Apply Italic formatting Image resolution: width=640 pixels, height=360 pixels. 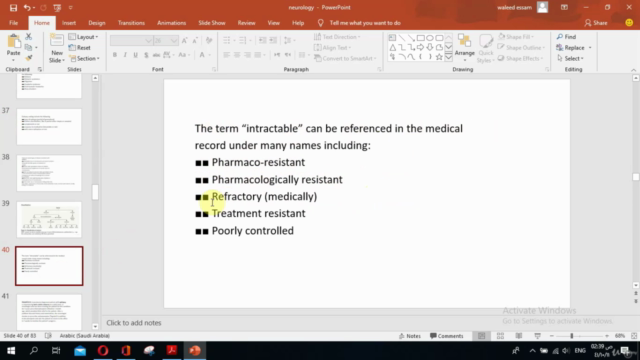coord(125,55)
